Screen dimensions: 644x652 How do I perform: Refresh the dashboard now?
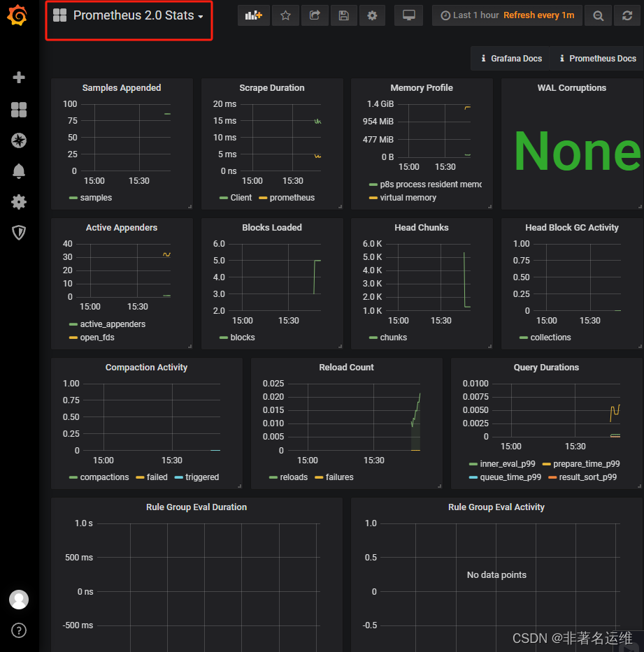[627, 15]
